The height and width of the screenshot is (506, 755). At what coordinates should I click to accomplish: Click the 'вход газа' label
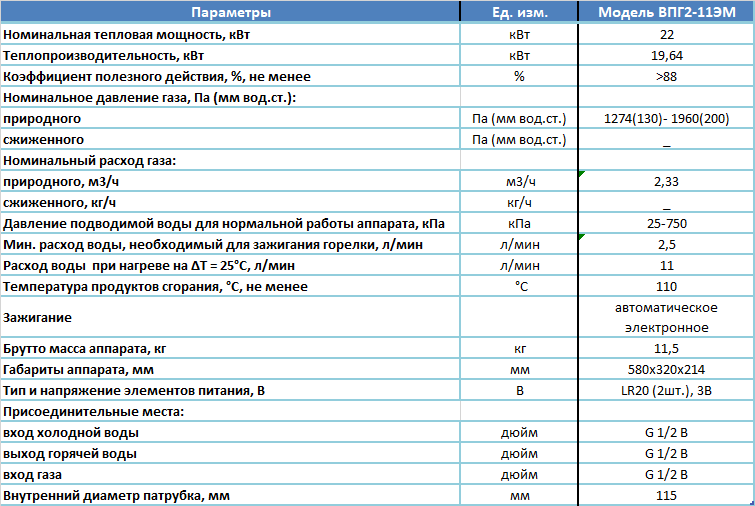(230, 475)
